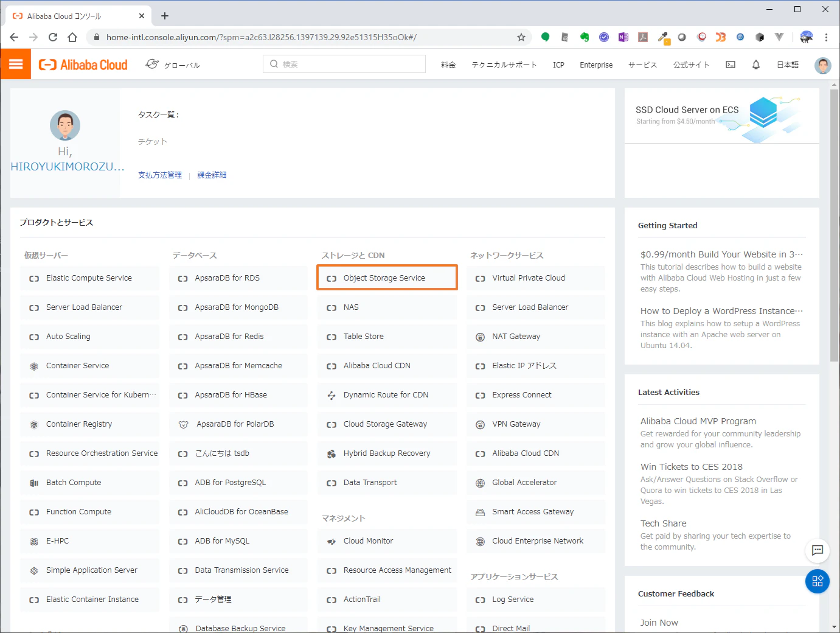Click the Container Service icon

point(34,366)
